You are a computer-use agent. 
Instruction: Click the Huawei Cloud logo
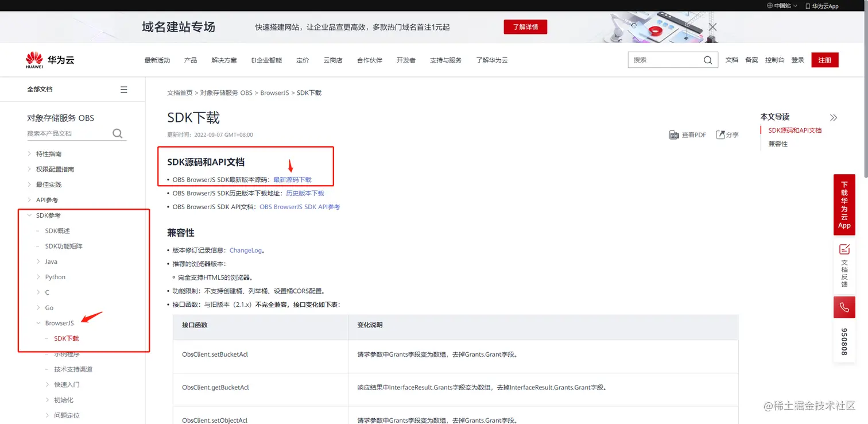tap(50, 60)
